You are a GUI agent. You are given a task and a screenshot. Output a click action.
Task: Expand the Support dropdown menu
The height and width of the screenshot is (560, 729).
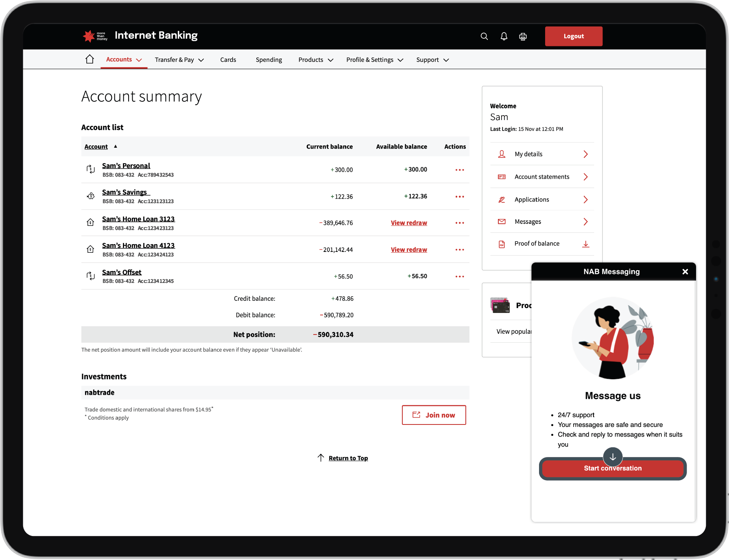pos(432,60)
